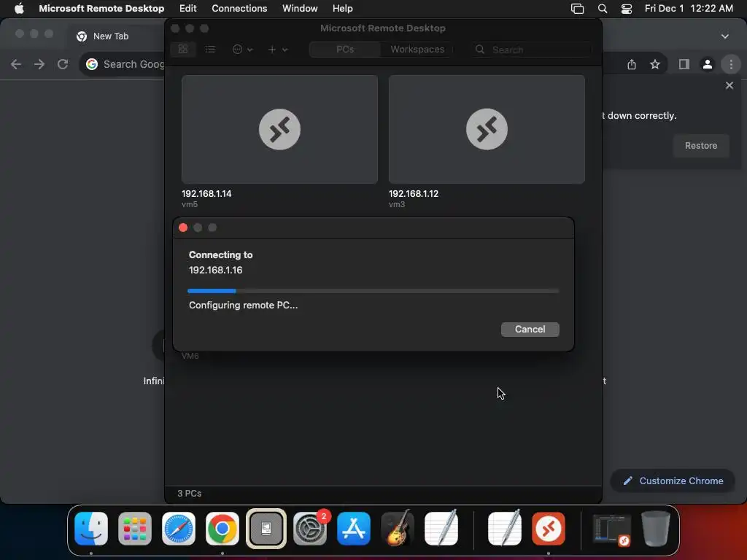Open the Chrome profile icon
Screen dimensions: 747x560
pyautogui.click(x=708, y=64)
